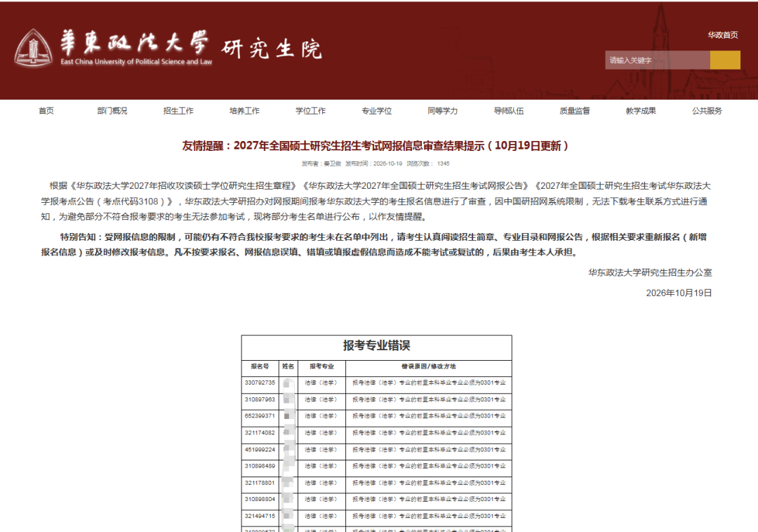Click the 错误原因/修改方法 column header
The image size is (758, 532).
tap(429, 366)
